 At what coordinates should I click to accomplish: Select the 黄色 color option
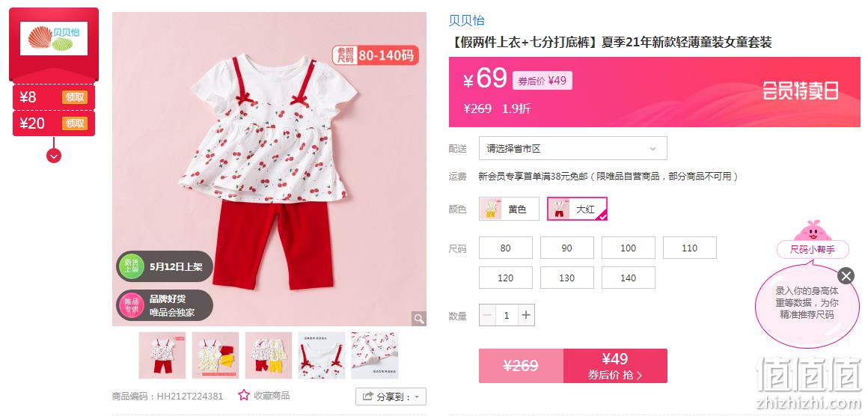point(509,209)
